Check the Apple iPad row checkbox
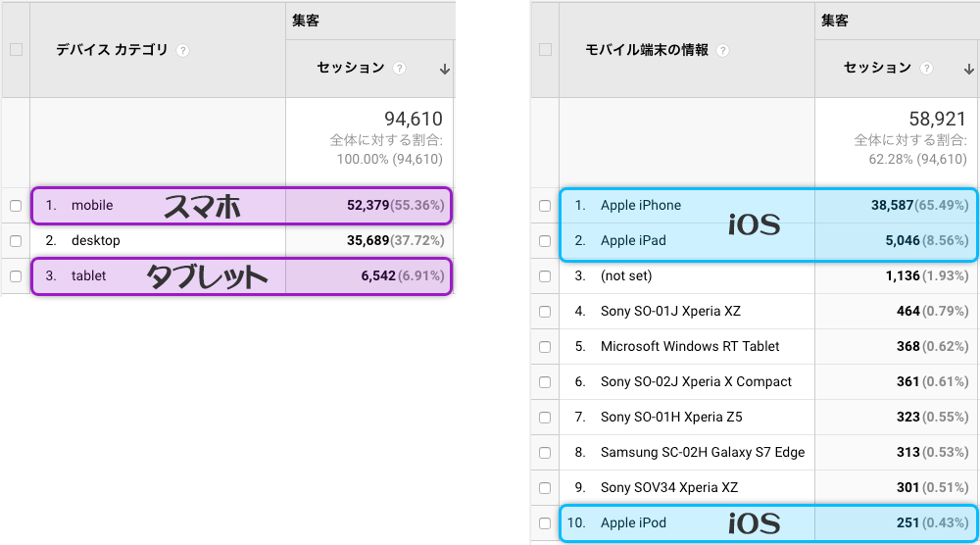980x545 pixels. [x=545, y=240]
